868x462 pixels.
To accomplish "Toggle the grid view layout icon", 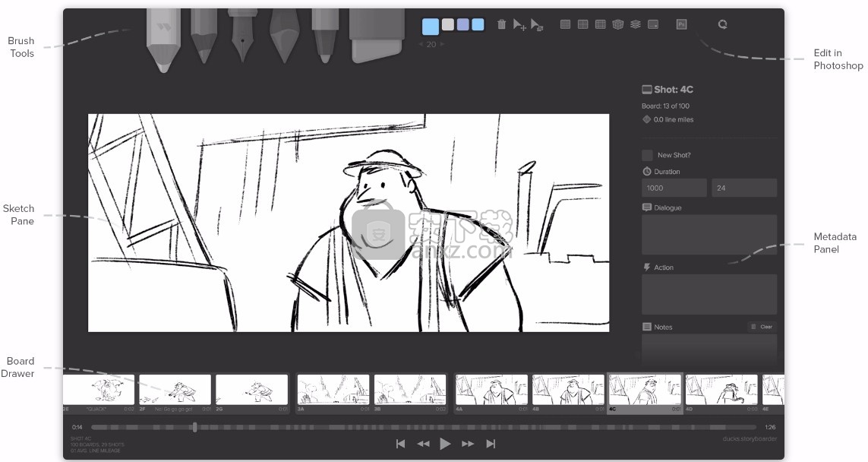I will 566,24.
